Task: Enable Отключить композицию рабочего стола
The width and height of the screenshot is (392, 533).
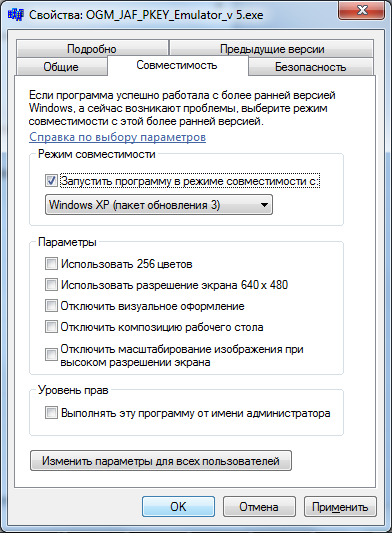Action: [x=51, y=327]
